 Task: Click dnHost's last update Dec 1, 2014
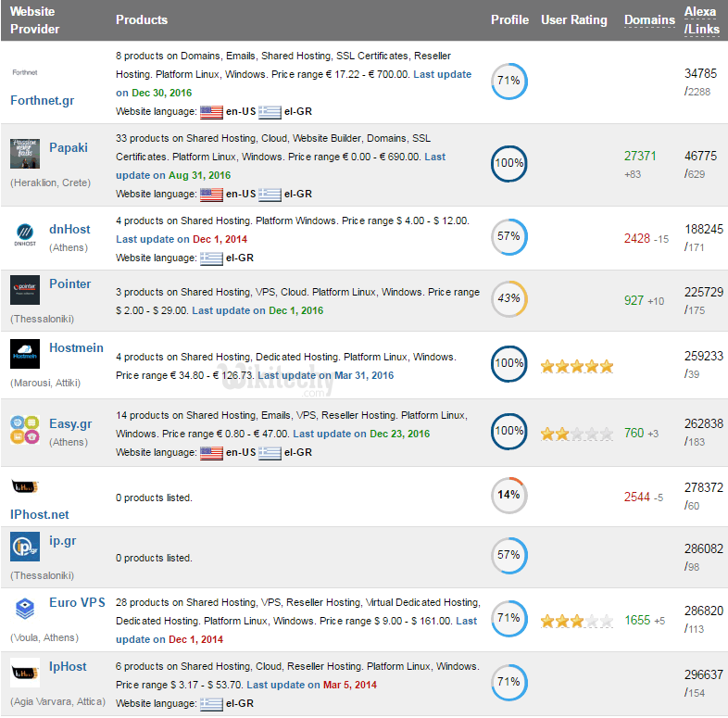point(220,240)
